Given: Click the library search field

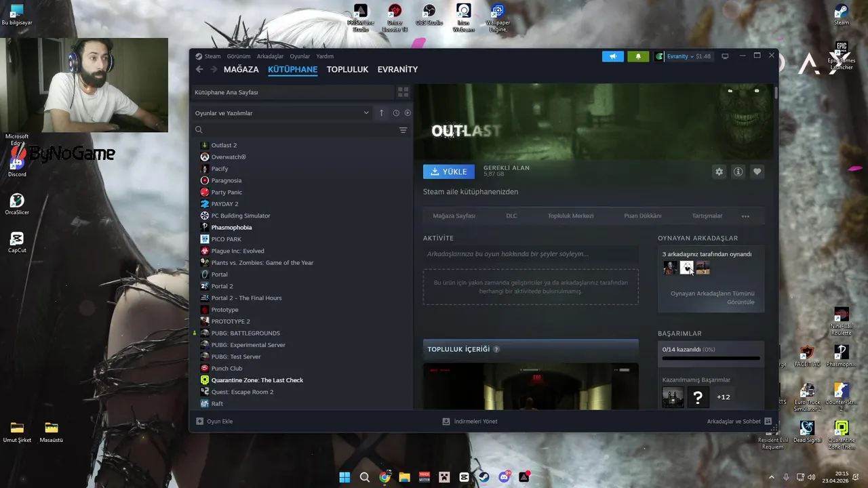Looking at the screenshot, I should (293, 130).
